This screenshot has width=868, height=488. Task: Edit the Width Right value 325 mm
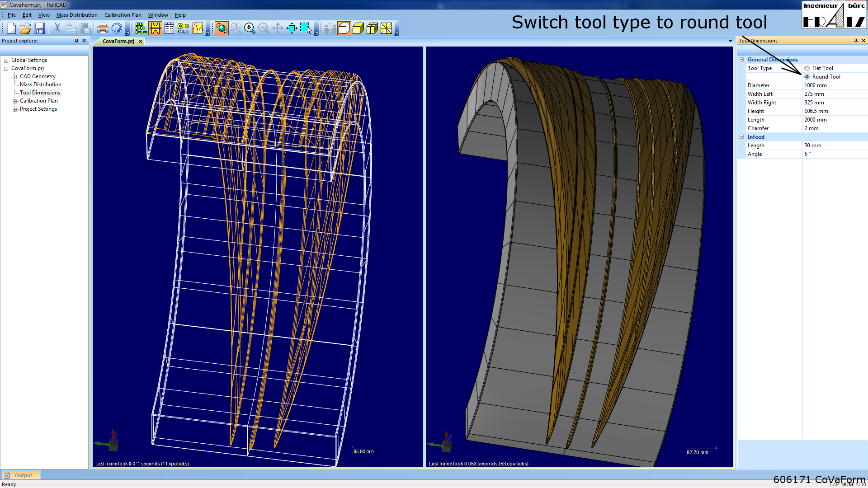point(835,103)
